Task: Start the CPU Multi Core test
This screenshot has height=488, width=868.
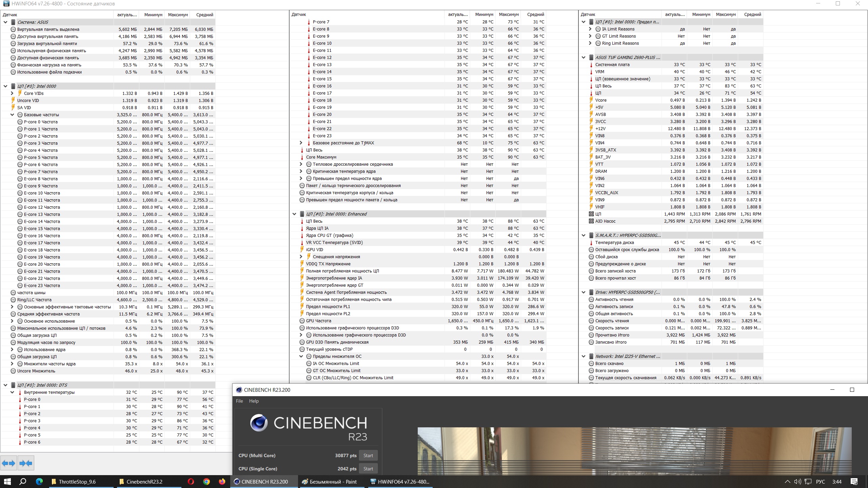Action: point(368,455)
